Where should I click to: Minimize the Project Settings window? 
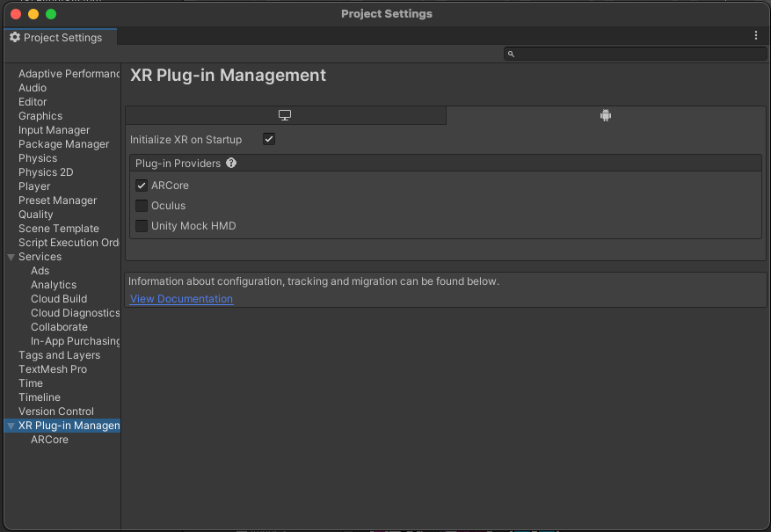pyautogui.click(x=33, y=14)
